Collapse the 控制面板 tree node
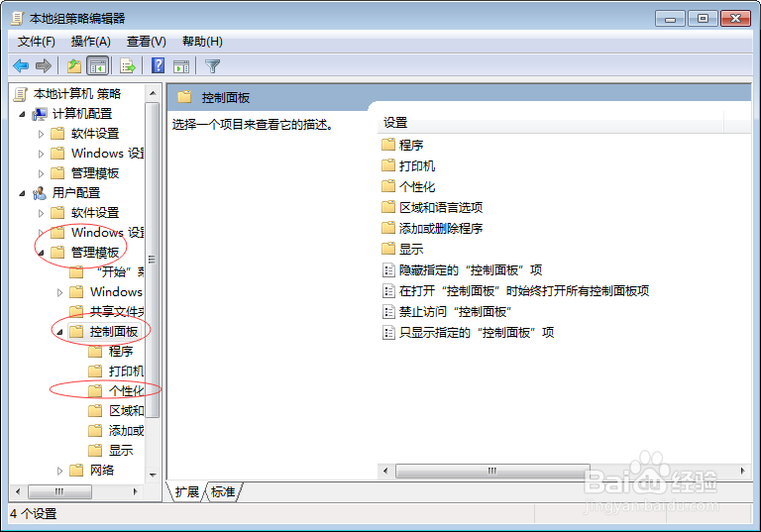 pyautogui.click(x=59, y=333)
